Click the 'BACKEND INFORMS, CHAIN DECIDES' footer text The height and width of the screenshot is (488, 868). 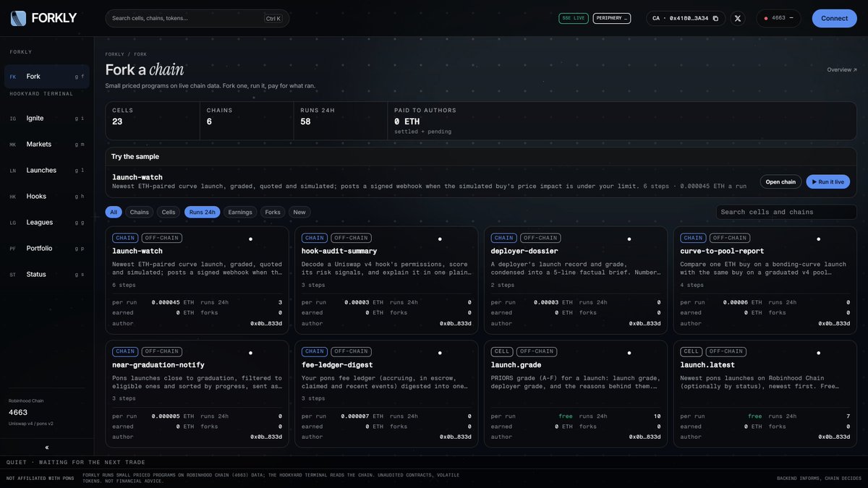pyautogui.click(x=820, y=479)
